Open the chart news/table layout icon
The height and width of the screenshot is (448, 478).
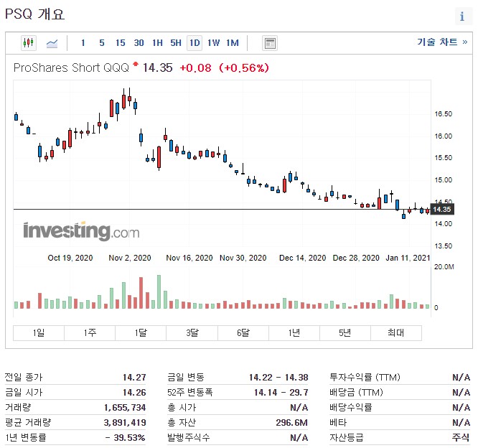point(270,43)
